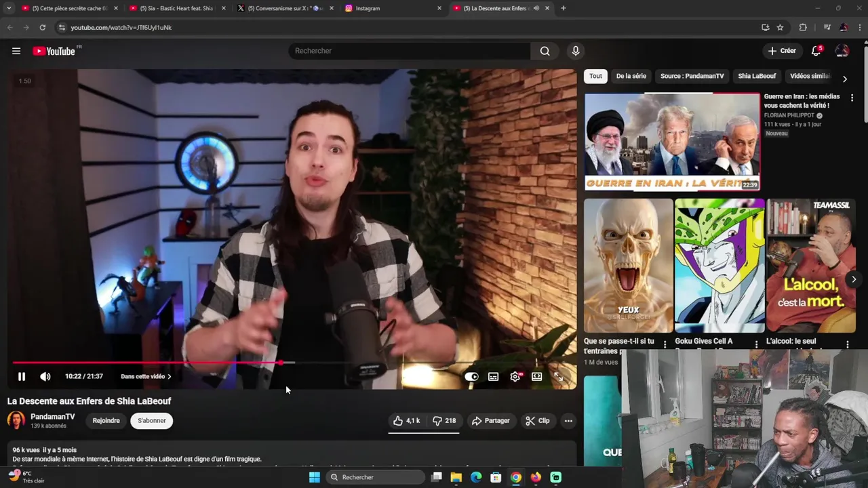The width and height of the screenshot is (868, 488).
Task: Select 'Source : PandamanTV' chip
Action: click(692, 77)
